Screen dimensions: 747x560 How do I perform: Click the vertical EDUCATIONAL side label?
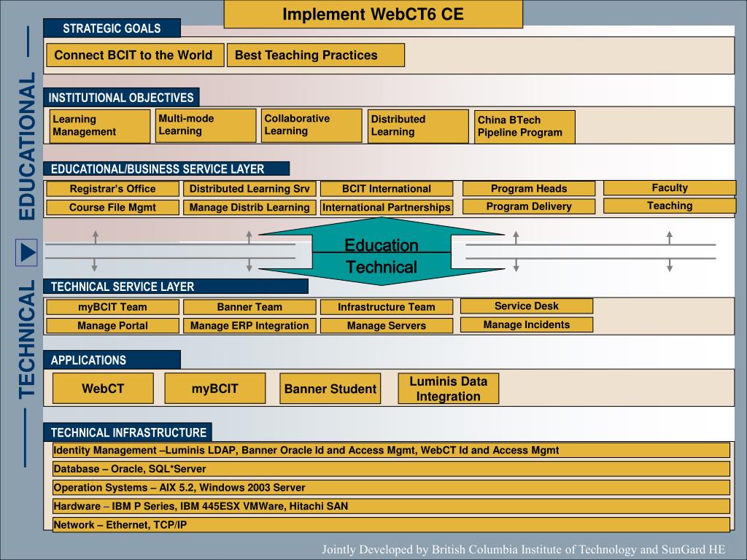[x=27, y=146]
